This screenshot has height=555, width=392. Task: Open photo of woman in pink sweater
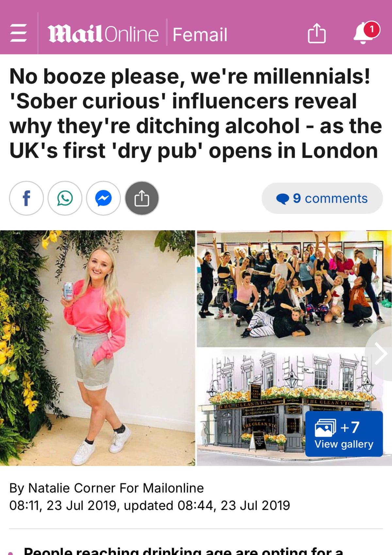(97, 348)
